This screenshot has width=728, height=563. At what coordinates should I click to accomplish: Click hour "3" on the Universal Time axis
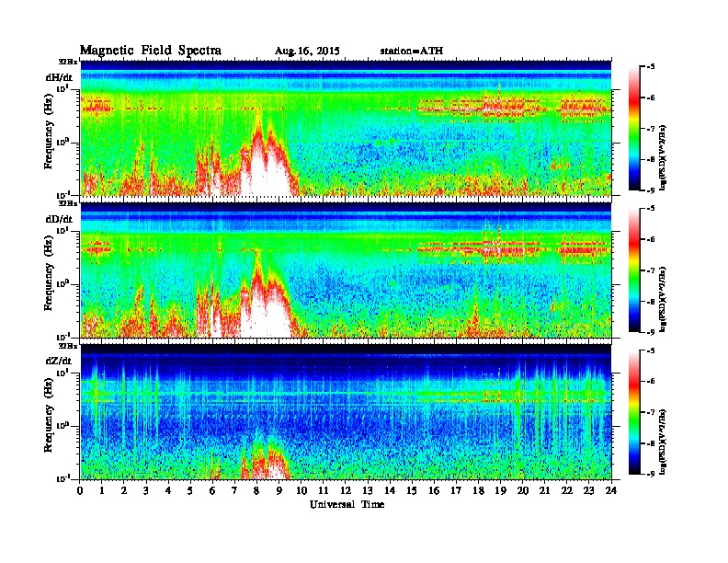point(146,491)
